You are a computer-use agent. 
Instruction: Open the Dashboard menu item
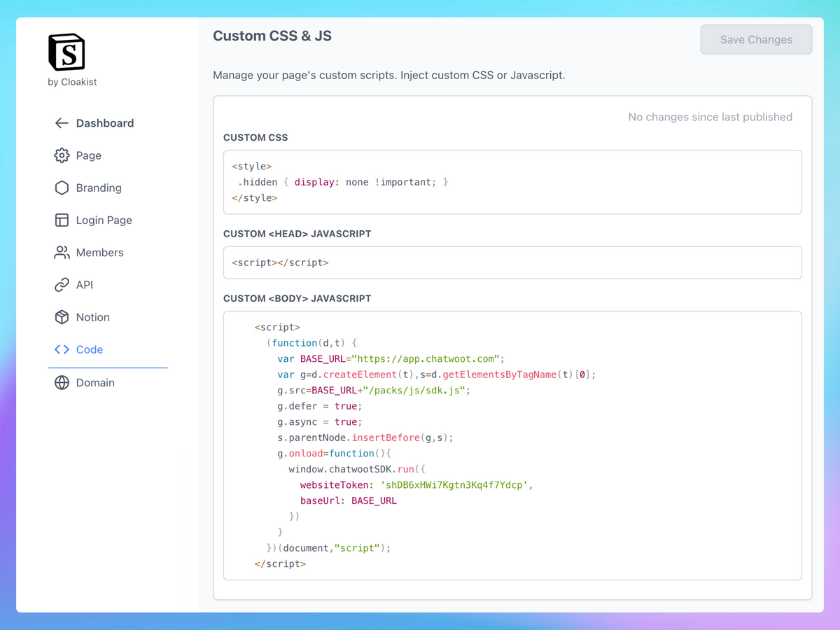point(104,123)
